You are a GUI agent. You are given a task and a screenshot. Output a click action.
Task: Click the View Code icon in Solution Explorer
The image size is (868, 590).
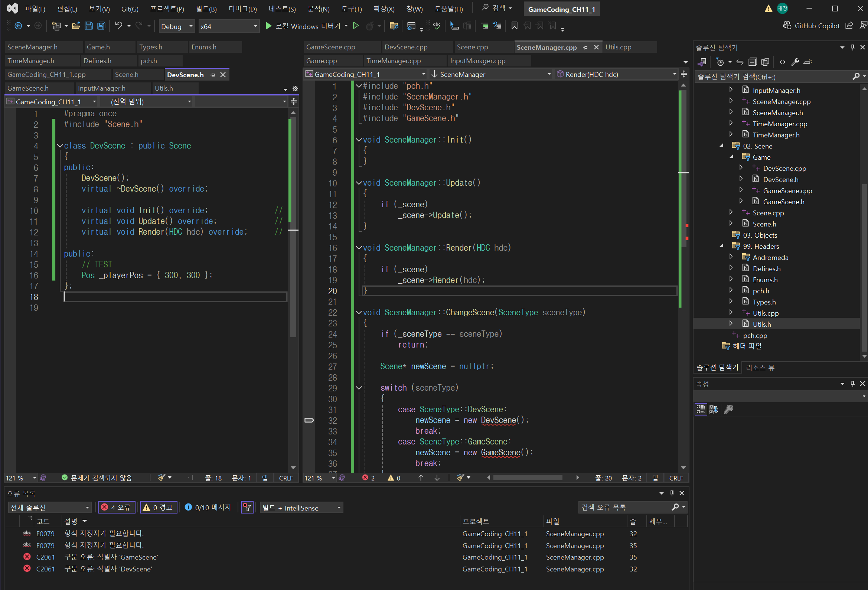782,62
